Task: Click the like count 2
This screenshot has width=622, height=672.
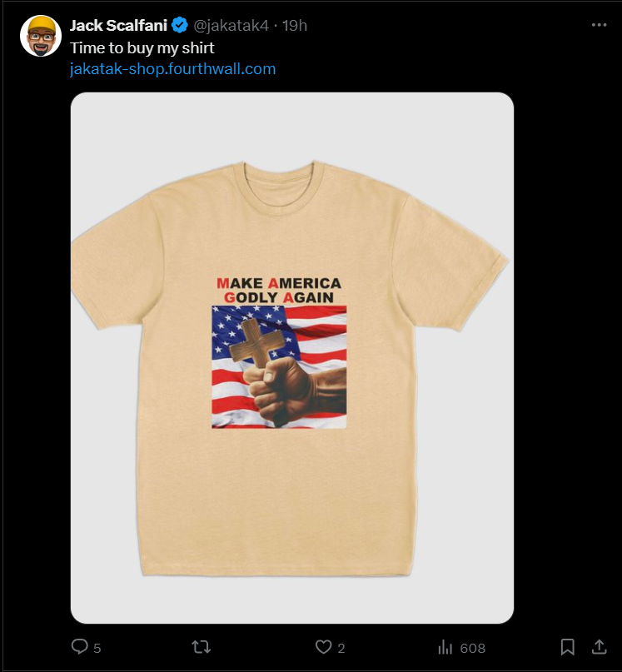Action: pos(341,648)
